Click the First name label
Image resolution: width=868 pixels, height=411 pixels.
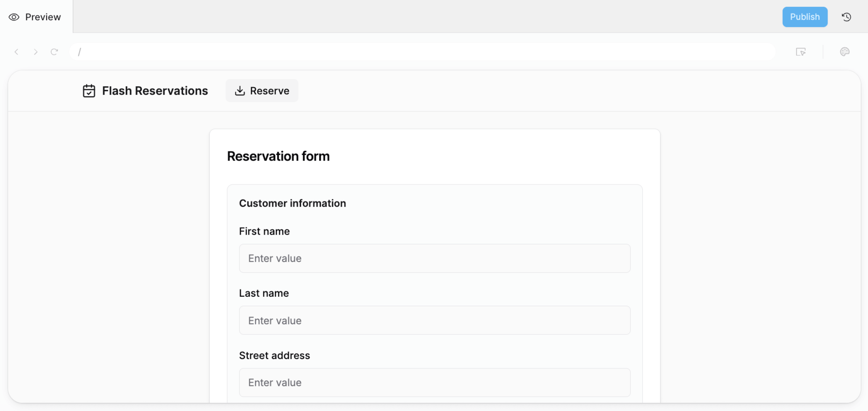(264, 231)
